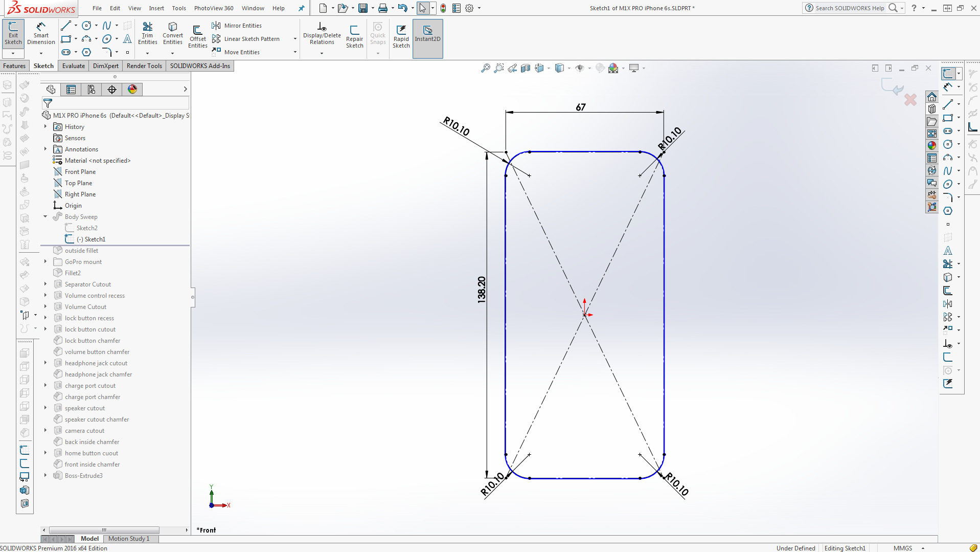This screenshot has height=552, width=980.
Task: Click the feature tree filter funnel icon
Action: pyautogui.click(x=48, y=103)
